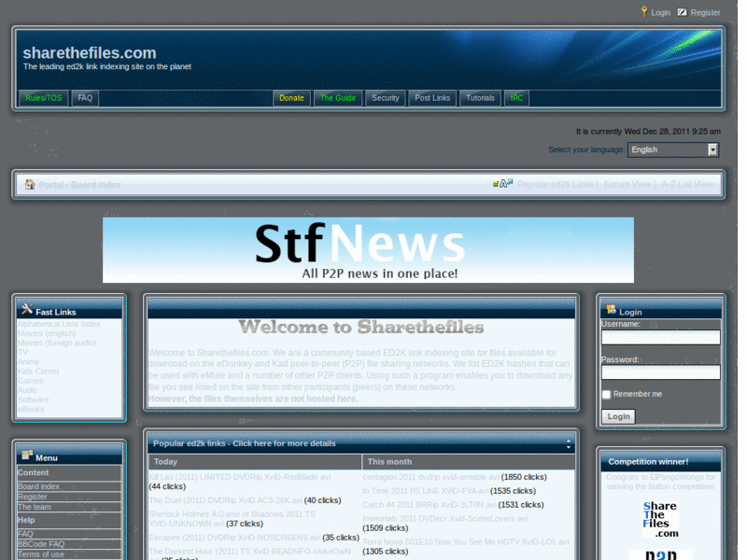Open the Kids Corner fast link
Image resolution: width=747 pixels, height=560 pixels.
click(38, 371)
